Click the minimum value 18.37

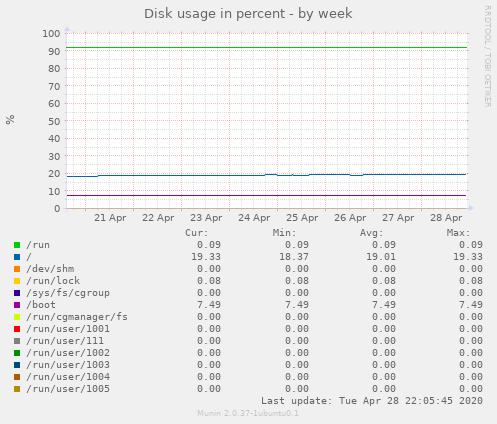[x=294, y=257]
